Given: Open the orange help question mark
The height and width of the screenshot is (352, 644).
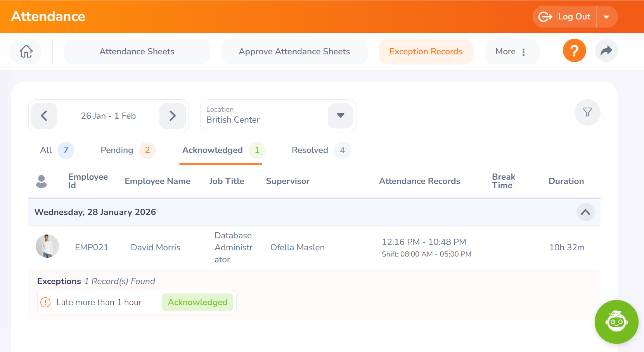Looking at the screenshot, I should pyautogui.click(x=574, y=51).
